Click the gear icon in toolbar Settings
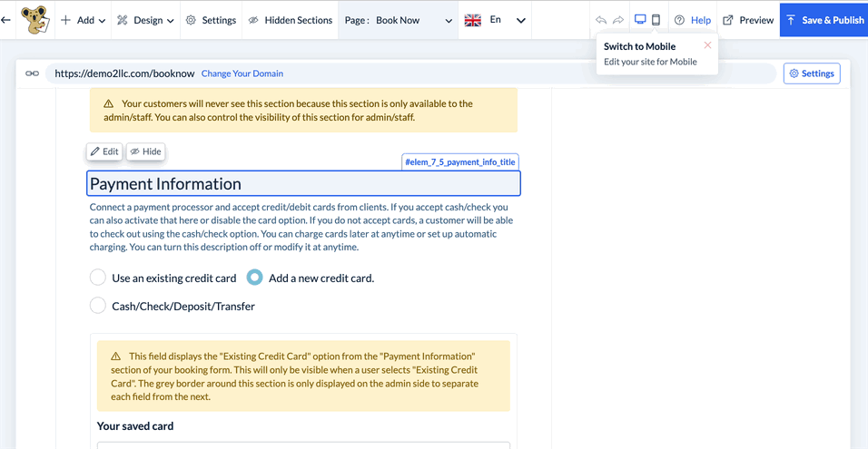This screenshot has width=868, height=449. [x=191, y=20]
